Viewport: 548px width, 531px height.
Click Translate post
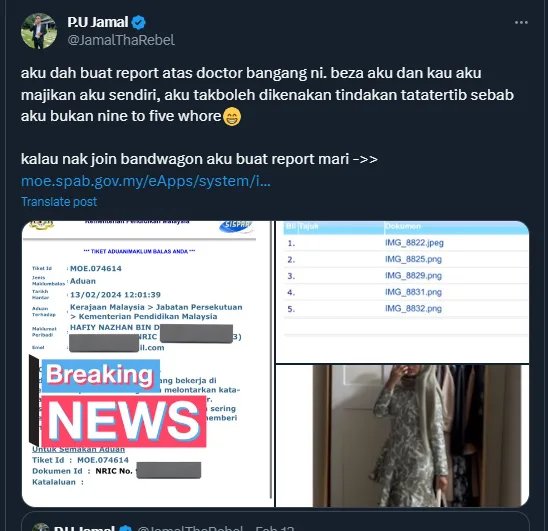(x=59, y=202)
